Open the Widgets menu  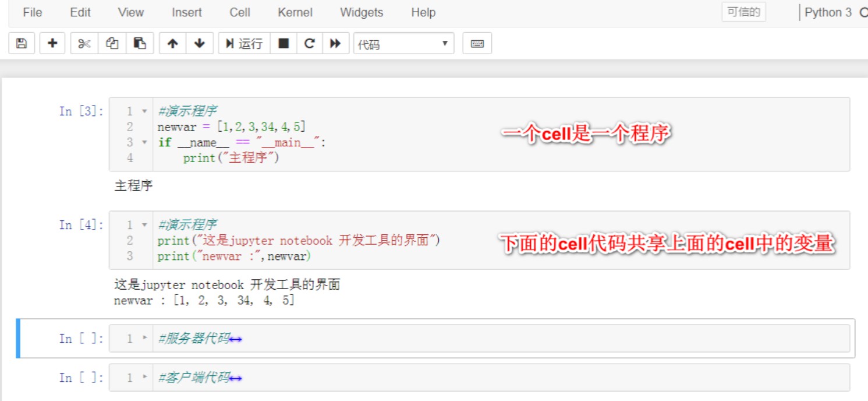click(362, 12)
